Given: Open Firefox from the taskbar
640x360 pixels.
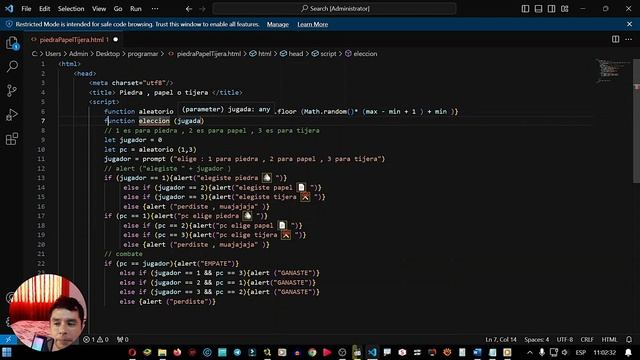Looking at the screenshot, I should click(x=177, y=352).
